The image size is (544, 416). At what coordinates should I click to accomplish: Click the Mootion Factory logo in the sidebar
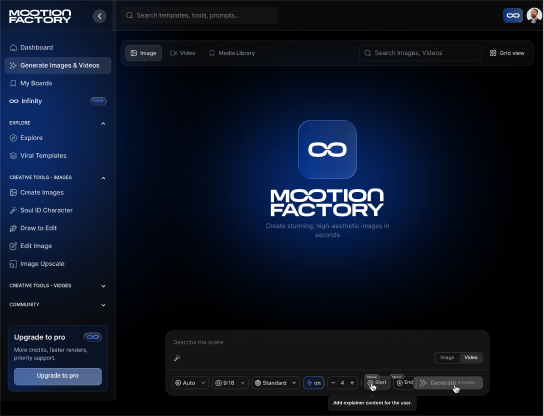40,16
